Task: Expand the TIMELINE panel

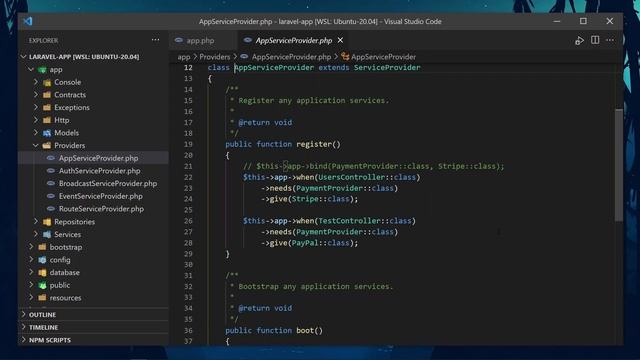Action: click(93, 327)
